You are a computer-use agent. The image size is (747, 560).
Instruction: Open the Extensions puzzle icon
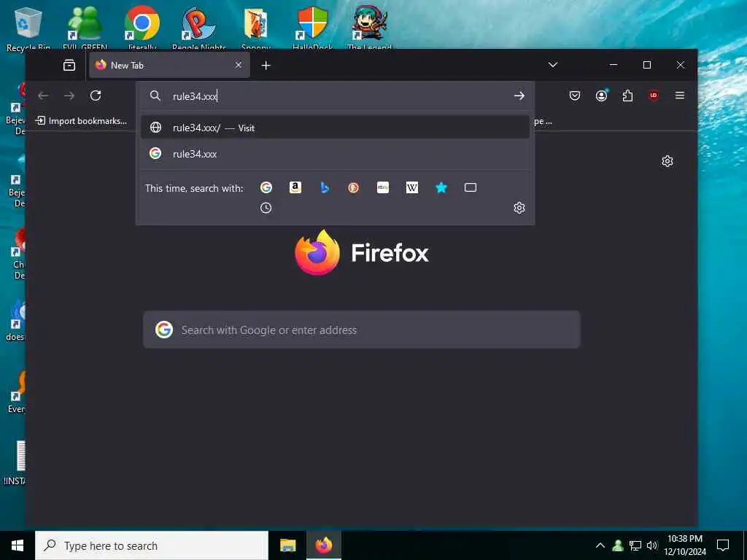[627, 96]
